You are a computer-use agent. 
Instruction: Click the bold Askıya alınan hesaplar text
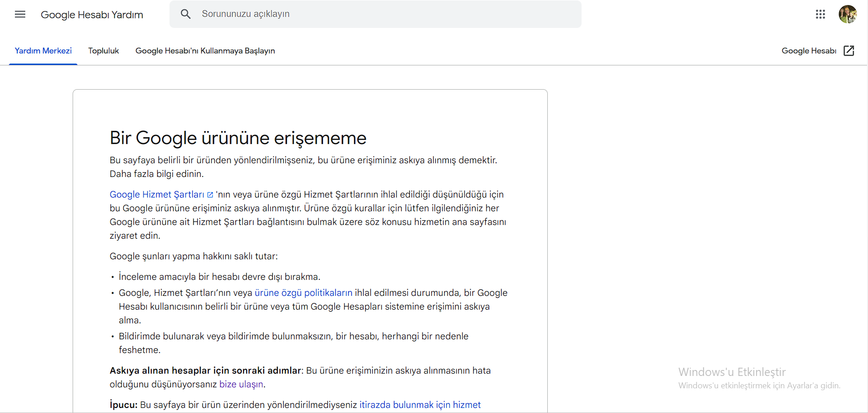click(206, 370)
